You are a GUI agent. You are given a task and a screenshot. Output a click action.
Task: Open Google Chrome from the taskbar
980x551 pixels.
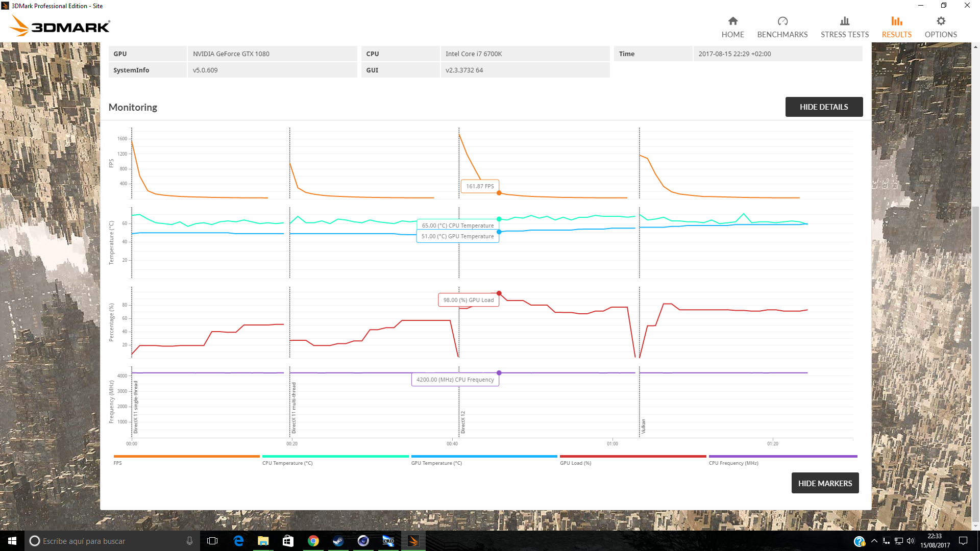[313, 541]
